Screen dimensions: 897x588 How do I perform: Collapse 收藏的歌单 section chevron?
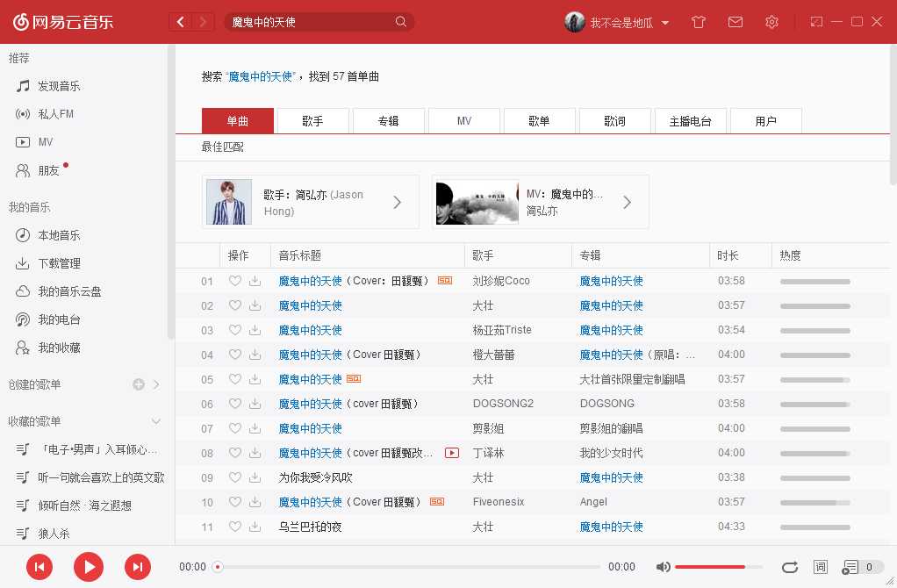coord(155,421)
